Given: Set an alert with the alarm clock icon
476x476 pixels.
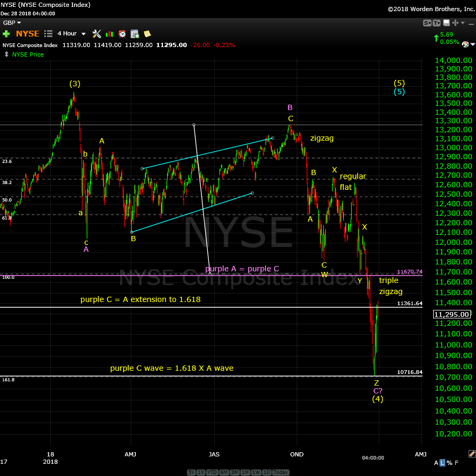Looking at the screenshot, I should click(122, 34).
